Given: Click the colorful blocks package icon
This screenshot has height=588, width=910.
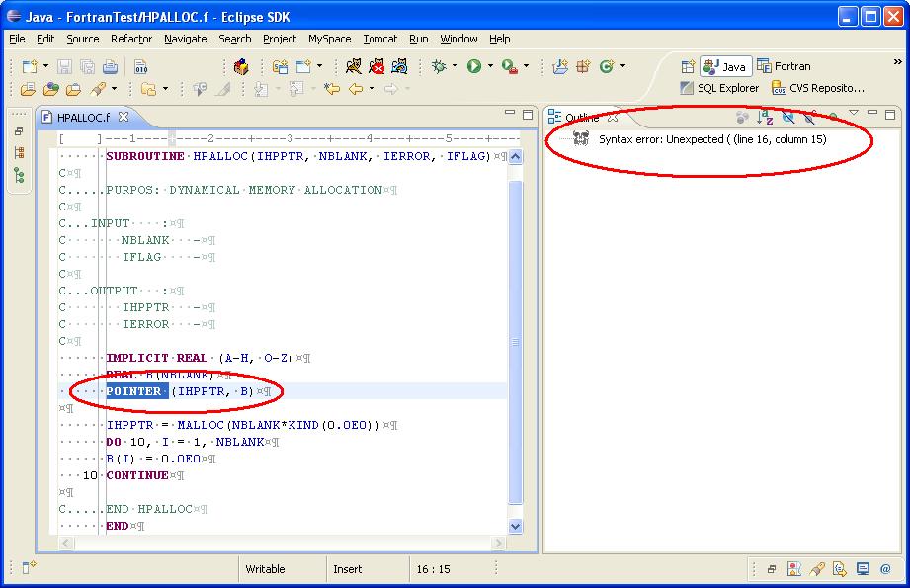Looking at the screenshot, I should 241,67.
